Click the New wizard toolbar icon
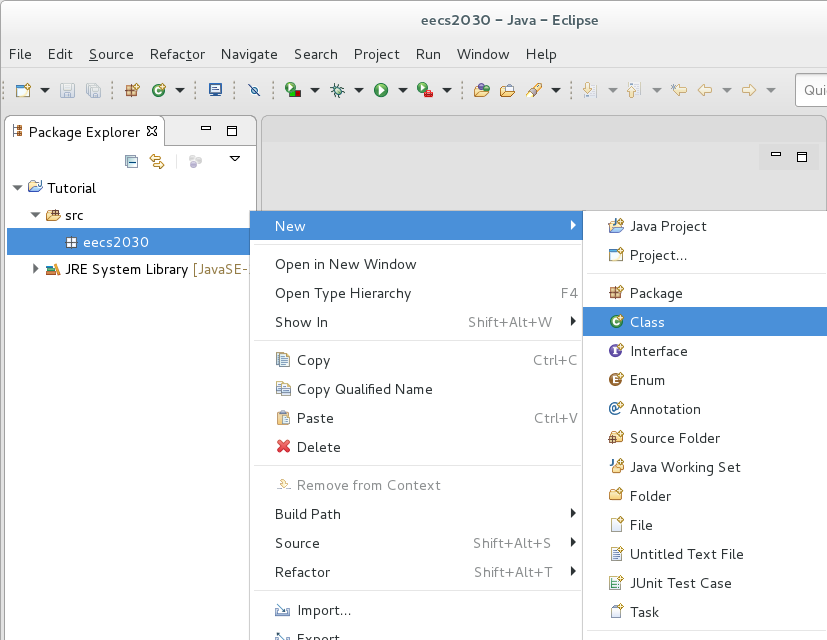 click(x=23, y=90)
